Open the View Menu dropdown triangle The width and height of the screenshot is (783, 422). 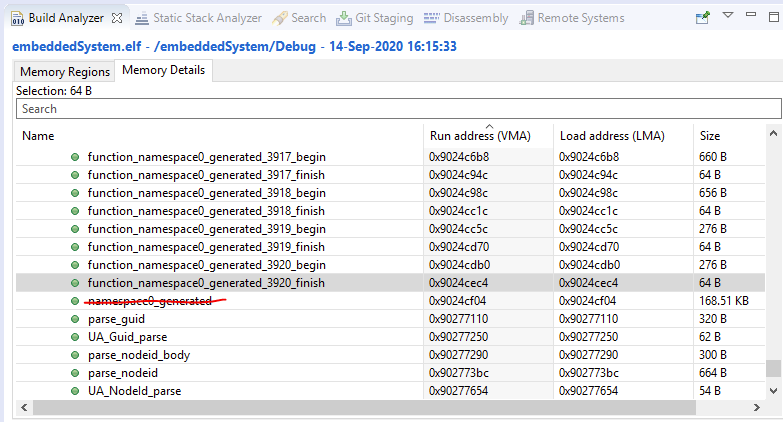click(728, 15)
